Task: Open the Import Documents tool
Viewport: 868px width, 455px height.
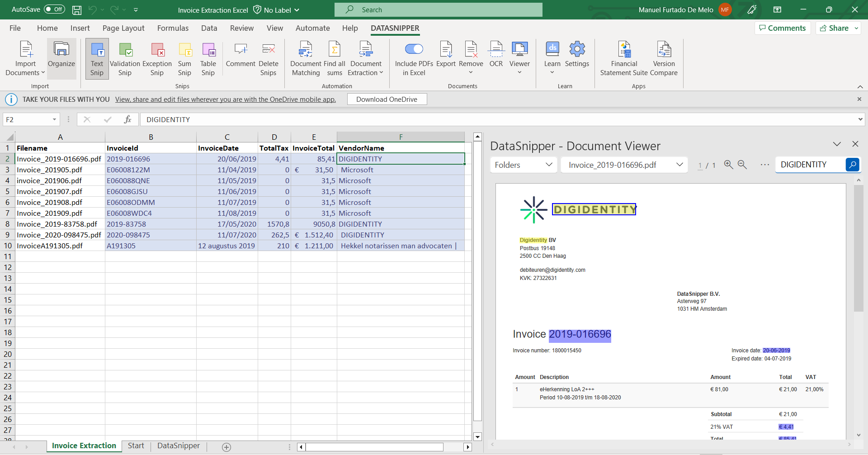Action: pos(25,59)
